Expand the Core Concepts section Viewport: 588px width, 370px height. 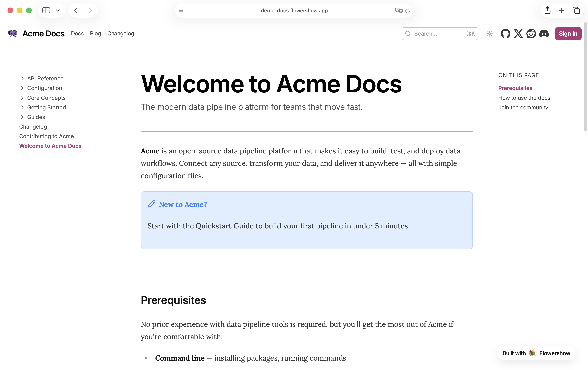22,98
